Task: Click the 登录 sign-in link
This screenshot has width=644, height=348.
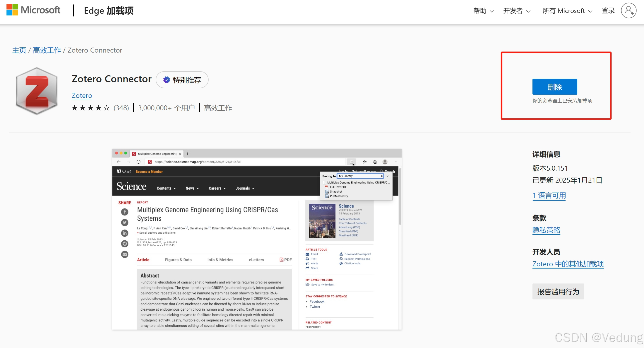Action: (608, 10)
